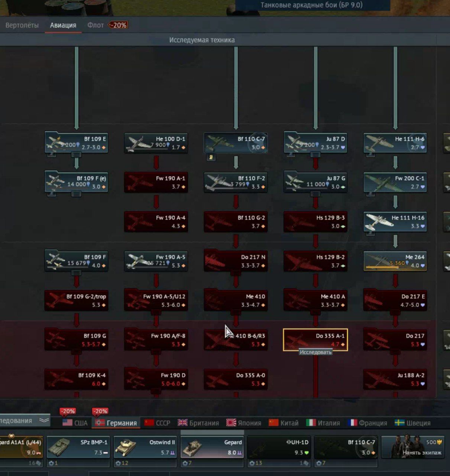Select the highlighted Do 335 A-1 card
This screenshot has height=476, width=450.
point(315,340)
